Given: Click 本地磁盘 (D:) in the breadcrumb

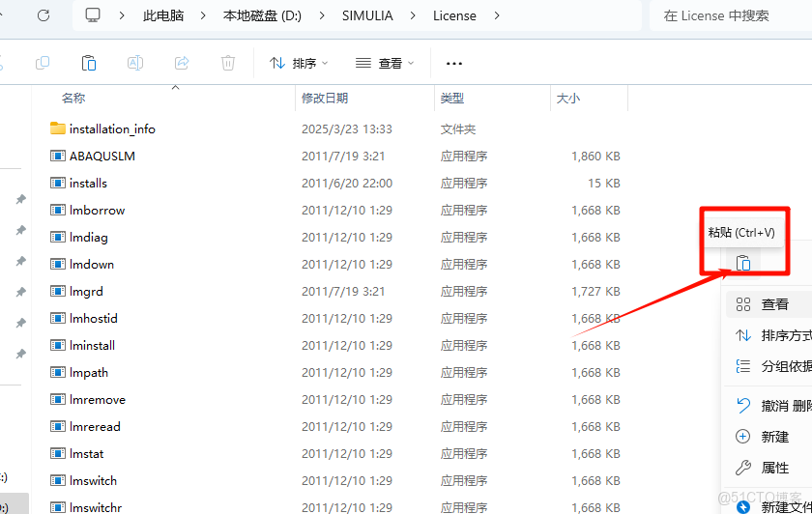Looking at the screenshot, I should 262,16.
